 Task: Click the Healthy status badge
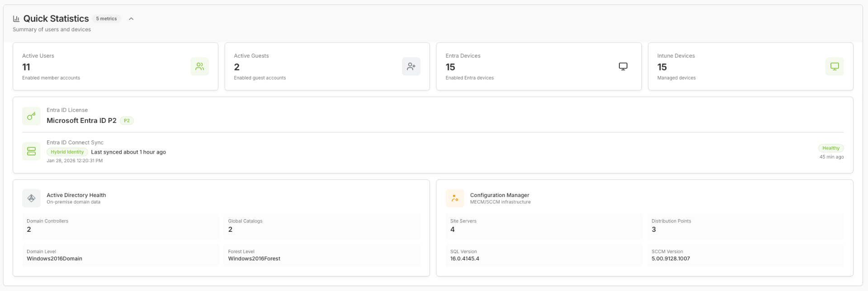click(831, 148)
